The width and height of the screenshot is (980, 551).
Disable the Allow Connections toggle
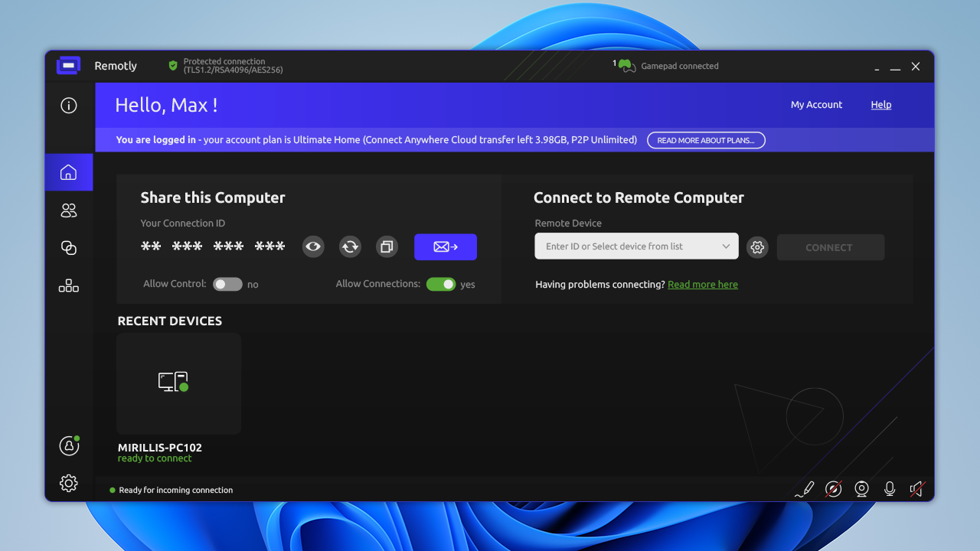click(441, 284)
